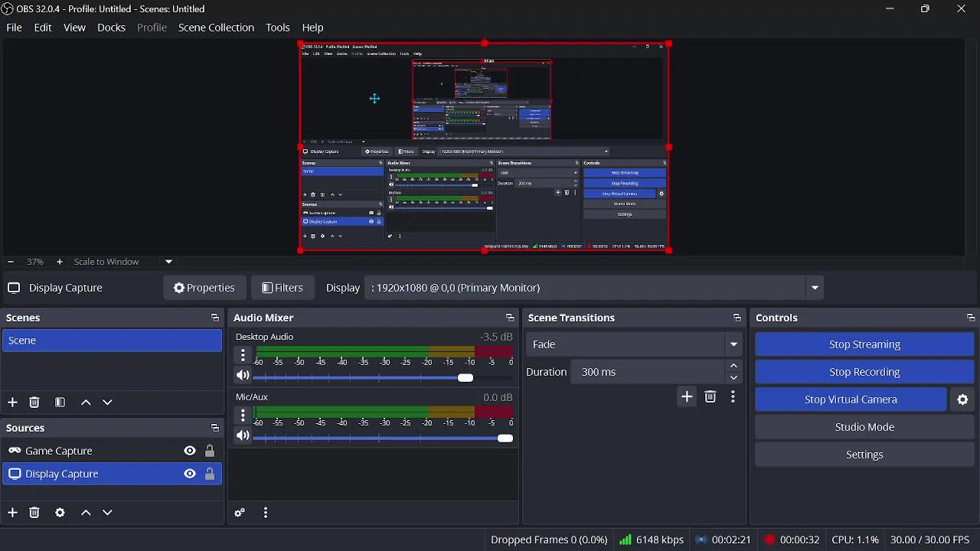
Task: Toggle lock on Display Capture source
Action: (210, 474)
